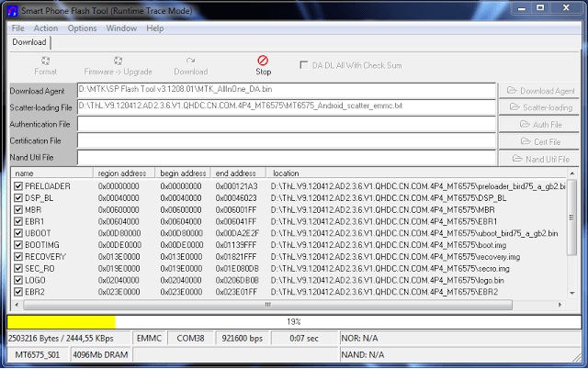Open the File menu
The image size is (588, 369).
[x=17, y=28]
